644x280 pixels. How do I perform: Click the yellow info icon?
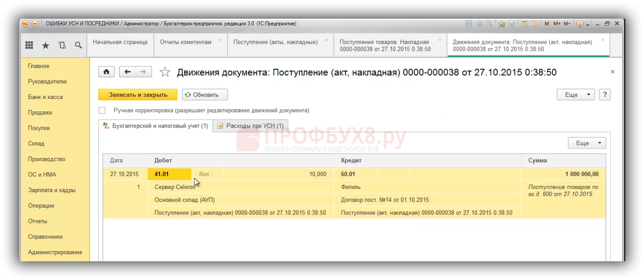pyautogui.click(x=580, y=24)
